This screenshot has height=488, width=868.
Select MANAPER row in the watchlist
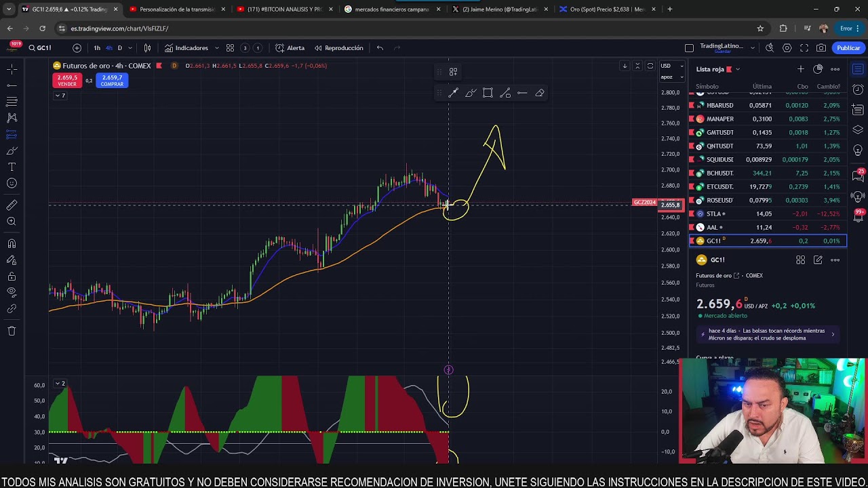768,119
